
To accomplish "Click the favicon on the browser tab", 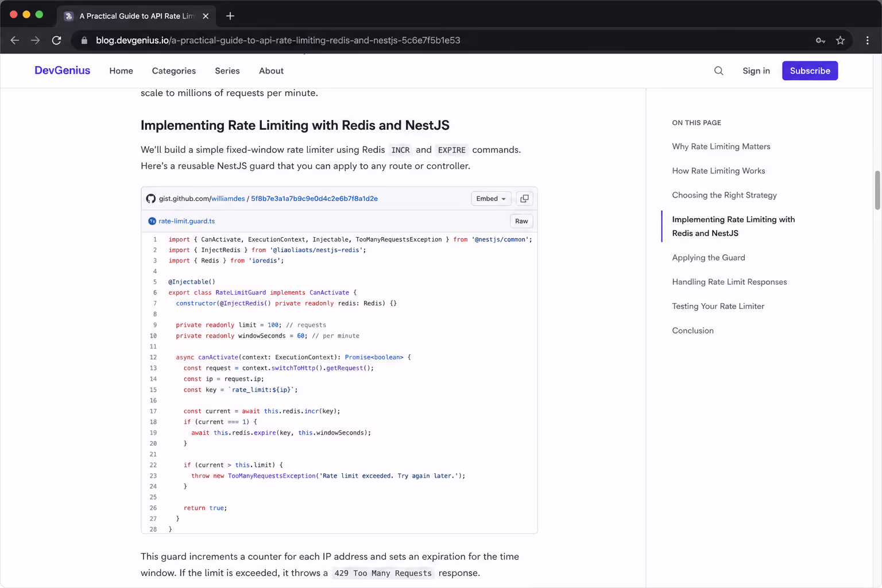I will pos(69,16).
